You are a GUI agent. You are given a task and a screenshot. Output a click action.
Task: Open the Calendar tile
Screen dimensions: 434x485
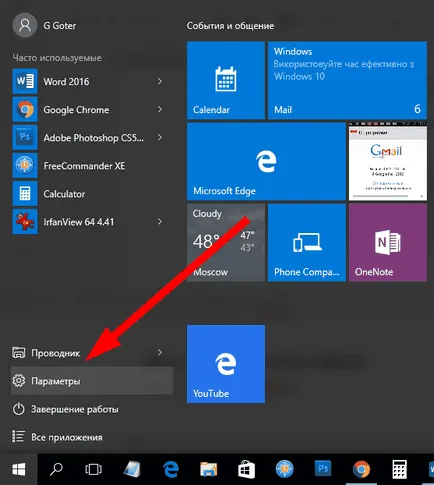tap(226, 80)
